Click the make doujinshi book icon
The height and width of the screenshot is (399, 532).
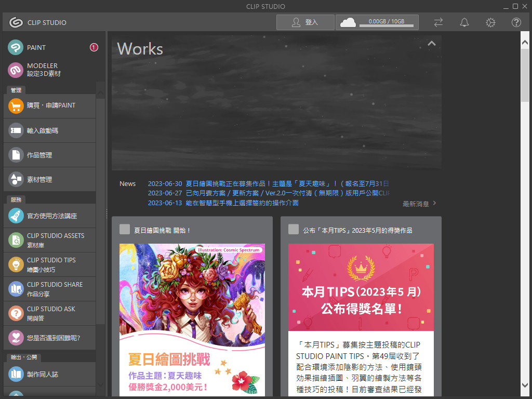click(x=16, y=374)
